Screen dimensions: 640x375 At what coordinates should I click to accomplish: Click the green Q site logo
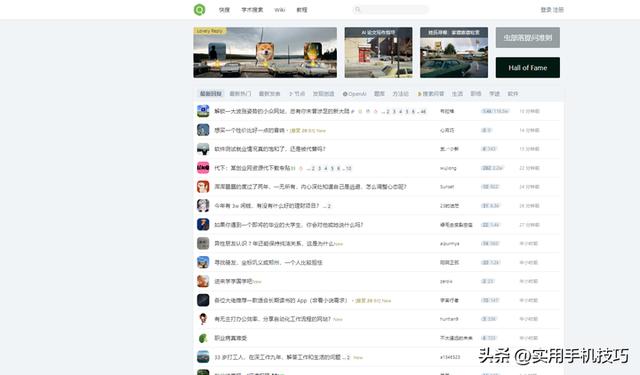[199, 9]
